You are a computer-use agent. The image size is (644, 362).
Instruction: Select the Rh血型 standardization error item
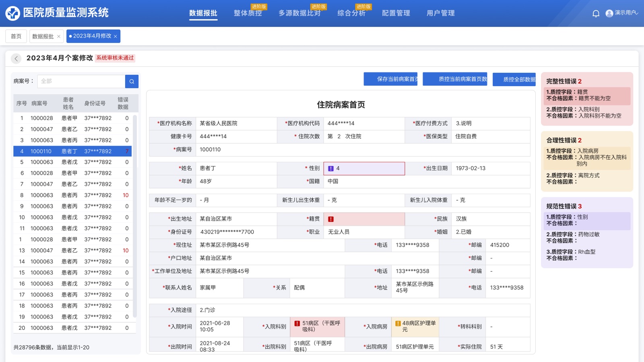(x=586, y=255)
